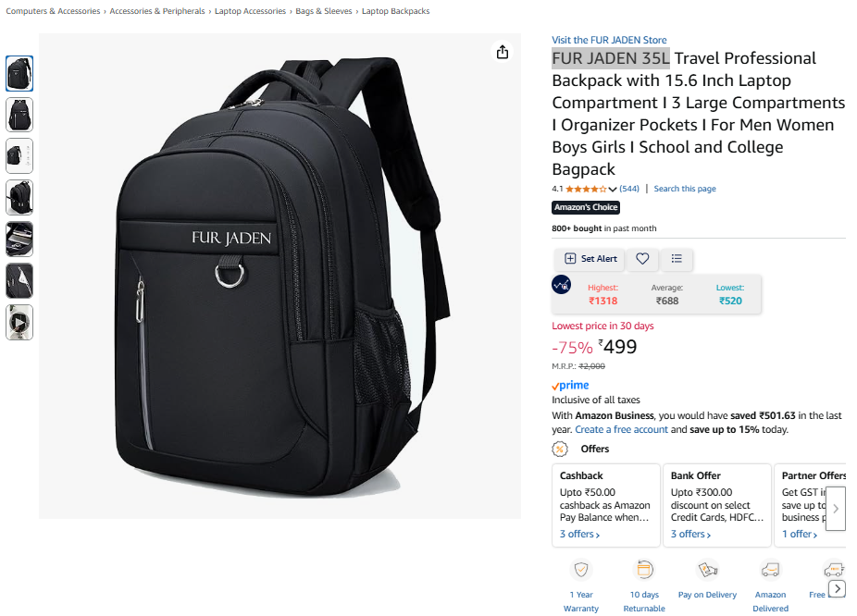Visit the FUR JADEN Store link

coord(609,40)
